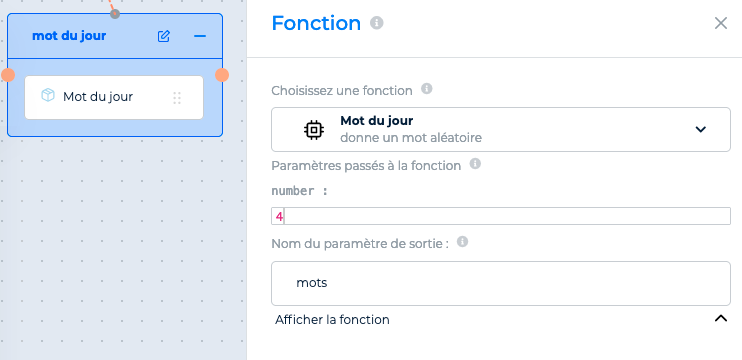Collapse the mot du jour node
Screen dimensions: 742x360
point(200,36)
